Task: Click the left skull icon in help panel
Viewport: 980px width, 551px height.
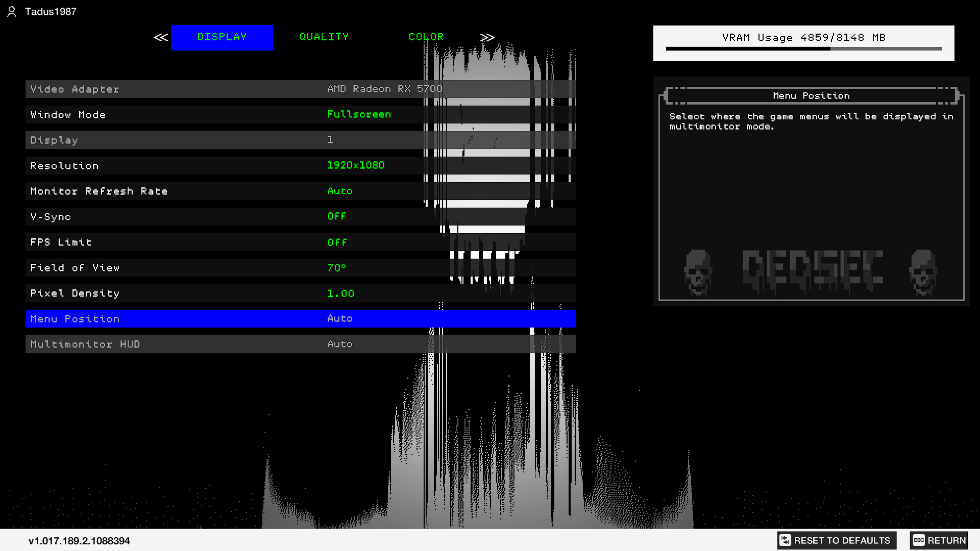Action: (698, 272)
